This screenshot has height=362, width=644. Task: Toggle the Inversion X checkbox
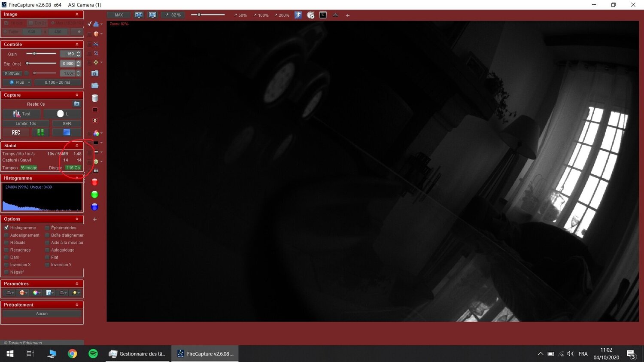pyautogui.click(x=6, y=265)
